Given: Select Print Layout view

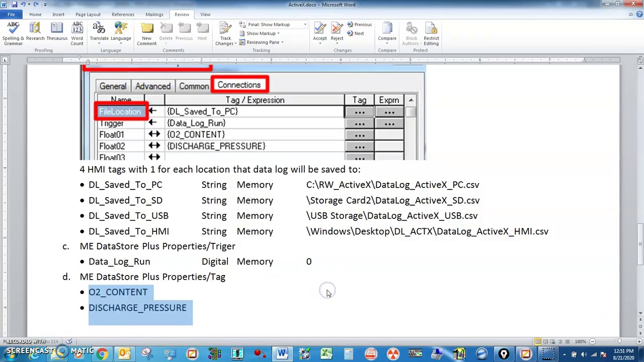Looking at the screenshot, I should (x=538, y=342).
